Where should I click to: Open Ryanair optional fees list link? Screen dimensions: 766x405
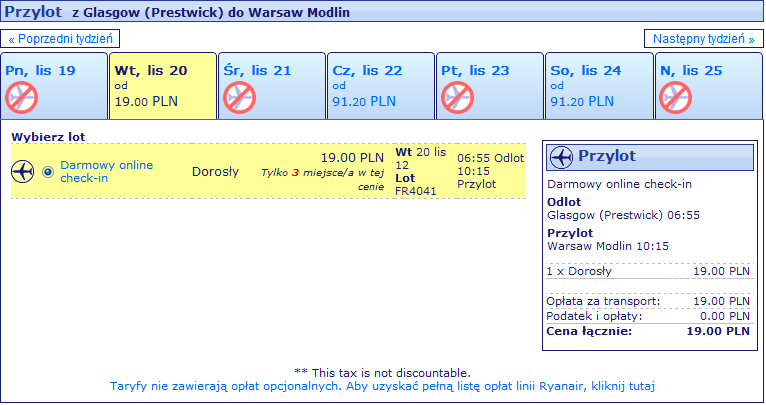point(382,386)
